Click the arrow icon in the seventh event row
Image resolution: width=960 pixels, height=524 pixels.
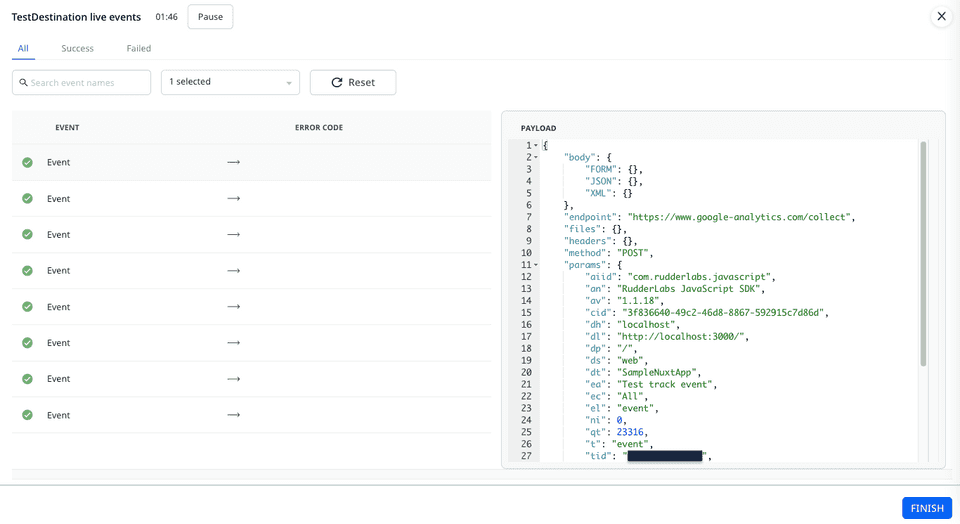[234, 379]
